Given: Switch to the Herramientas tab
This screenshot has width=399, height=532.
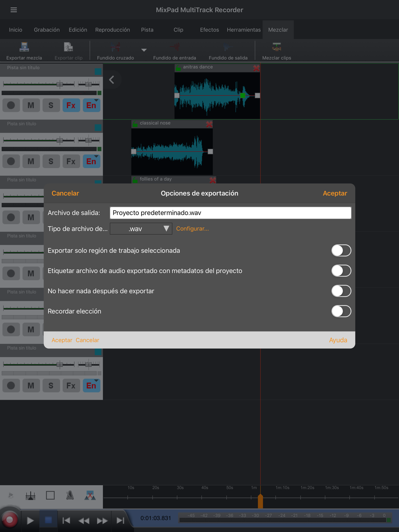Looking at the screenshot, I should pyautogui.click(x=244, y=30).
